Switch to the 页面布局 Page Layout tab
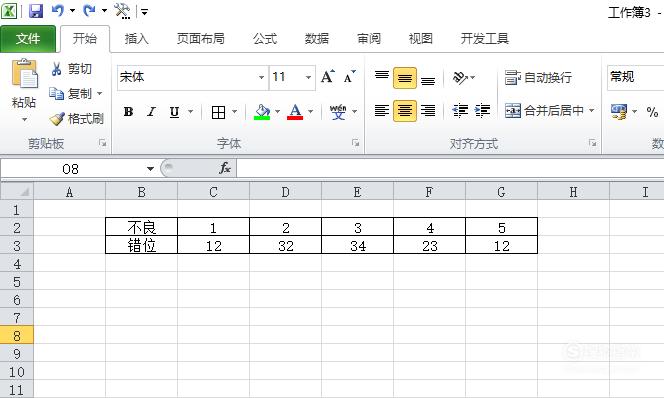Viewport: 664px width, 398px height. [x=200, y=39]
